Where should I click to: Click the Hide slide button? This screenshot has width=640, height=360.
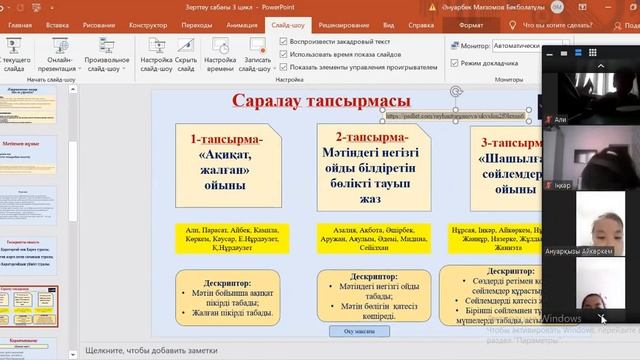(x=186, y=55)
